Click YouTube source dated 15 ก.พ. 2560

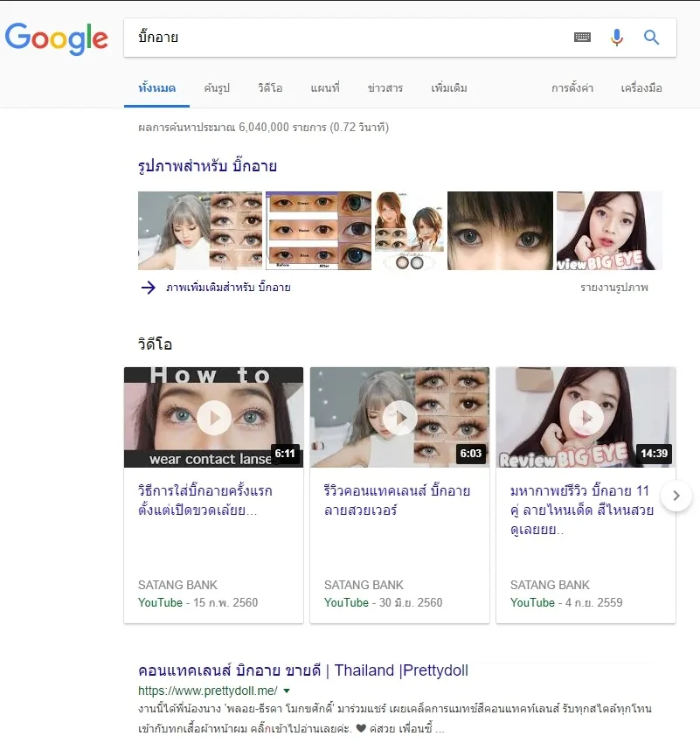click(x=198, y=603)
